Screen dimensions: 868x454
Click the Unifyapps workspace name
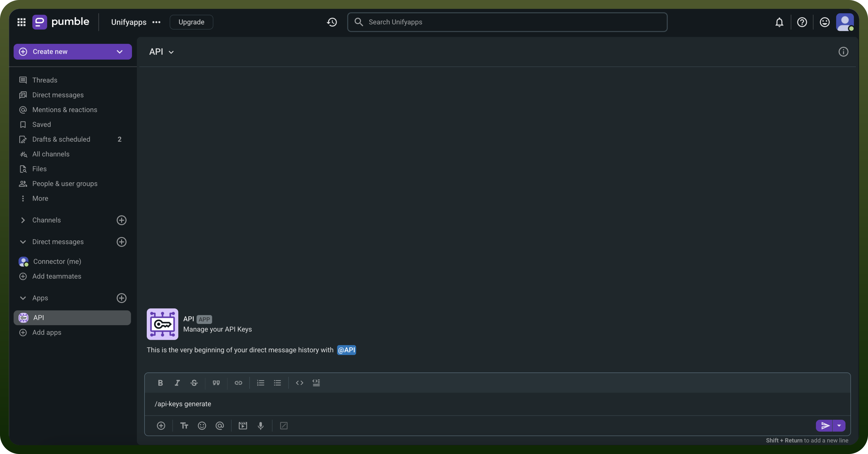[x=129, y=22]
